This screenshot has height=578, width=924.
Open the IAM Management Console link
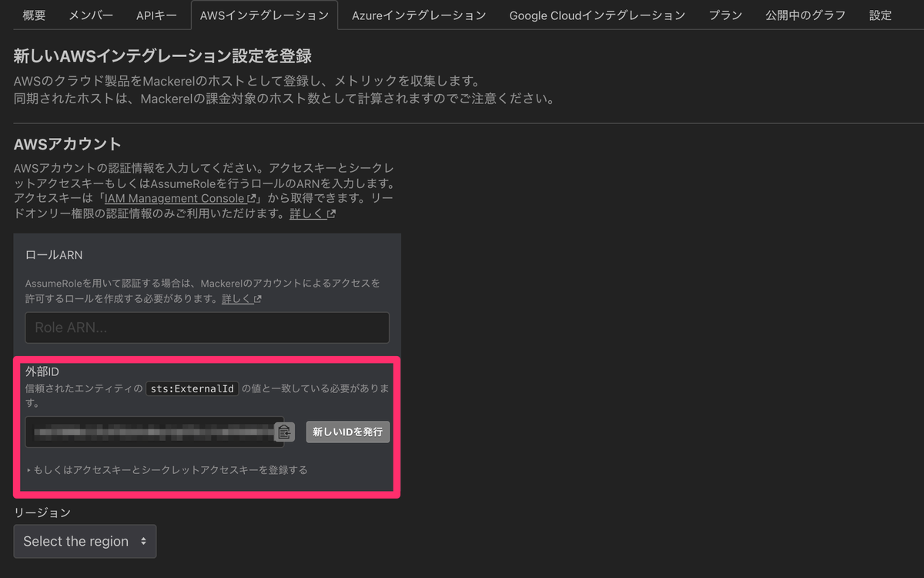[180, 199]
